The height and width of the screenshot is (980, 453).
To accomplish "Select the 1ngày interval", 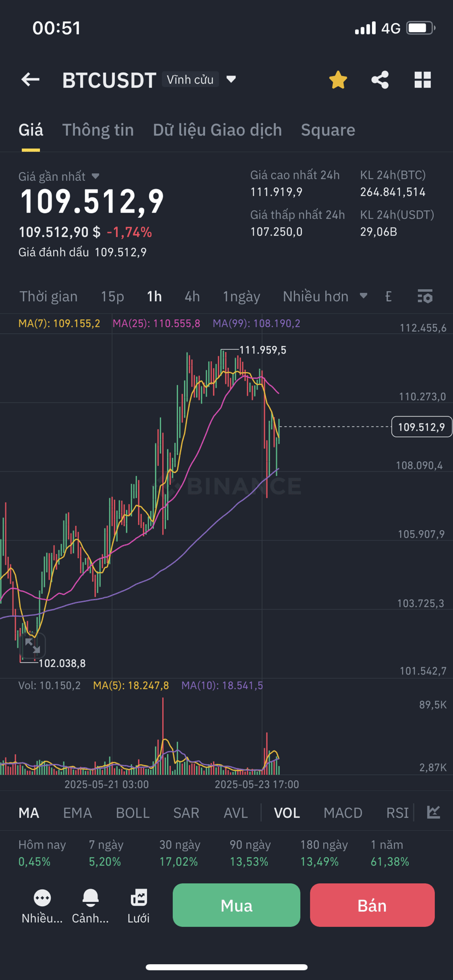I will [241, 296].
